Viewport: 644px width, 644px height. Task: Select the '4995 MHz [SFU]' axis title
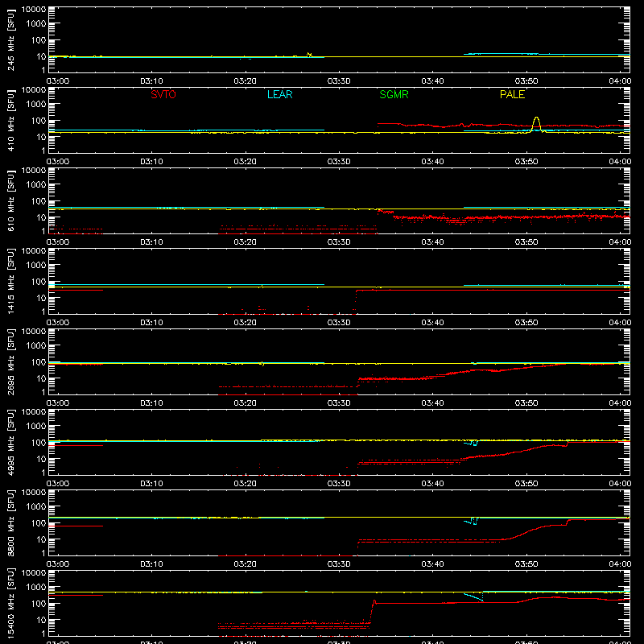pos(10,442)
